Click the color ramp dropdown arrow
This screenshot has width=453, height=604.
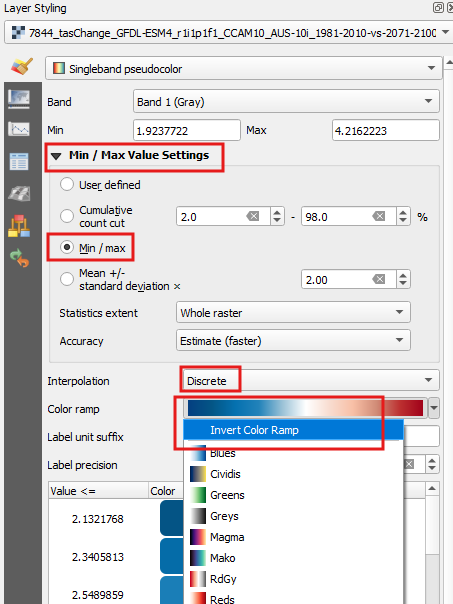pyautogui.click(x=434, y=408)
